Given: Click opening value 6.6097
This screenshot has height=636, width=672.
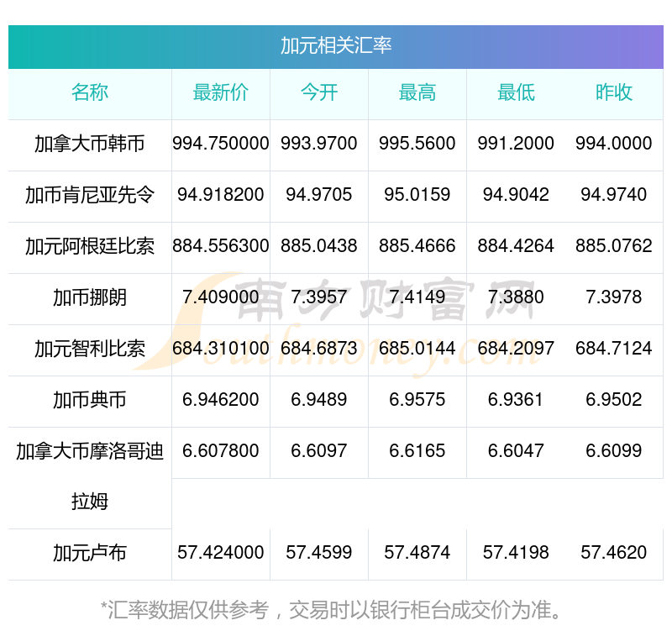Looking at the screenshot, I should 319,451.
